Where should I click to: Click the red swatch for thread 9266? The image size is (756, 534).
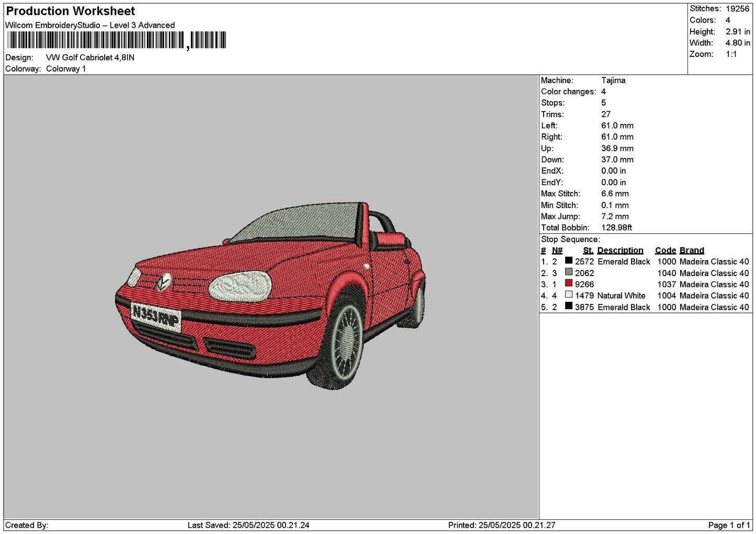click(569, 283)
